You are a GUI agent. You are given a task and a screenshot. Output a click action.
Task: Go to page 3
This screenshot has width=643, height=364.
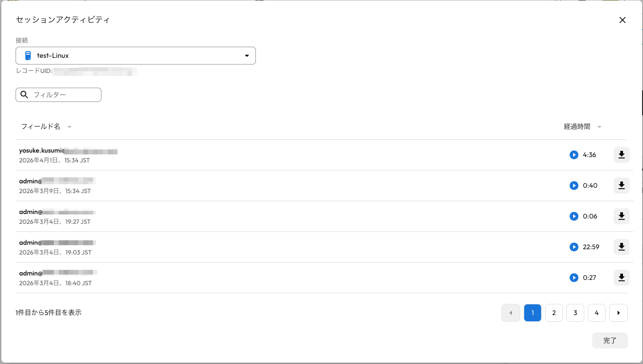coord(575,313)
